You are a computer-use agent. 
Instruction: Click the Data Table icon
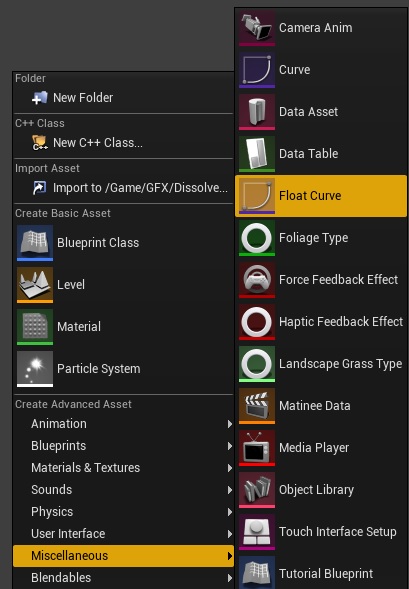(257, 154)
